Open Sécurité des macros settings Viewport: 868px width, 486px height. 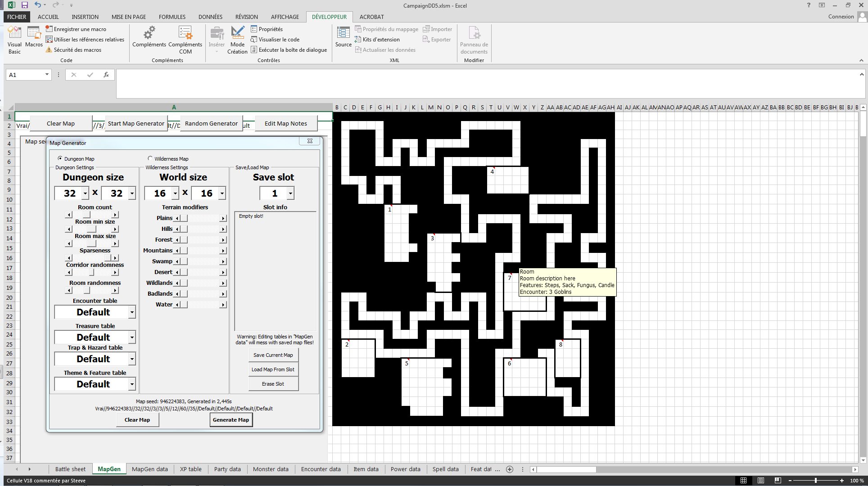(x=73, y=50)
